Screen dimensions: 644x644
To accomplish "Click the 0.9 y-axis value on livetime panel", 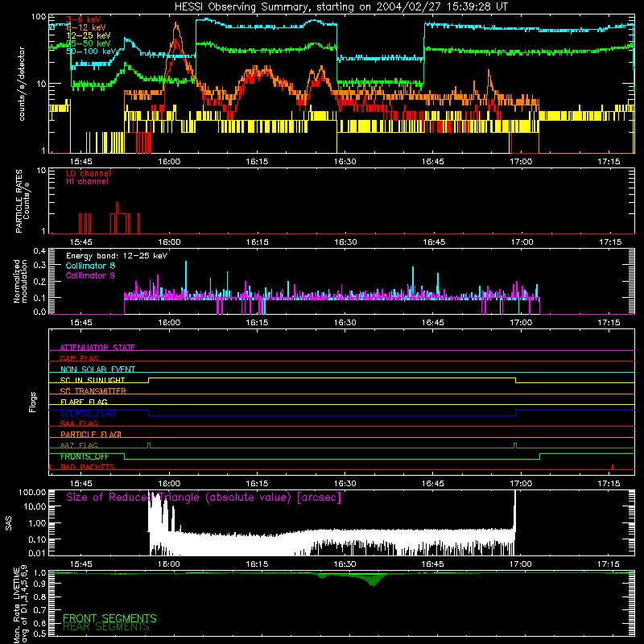I will coord(39,584).
